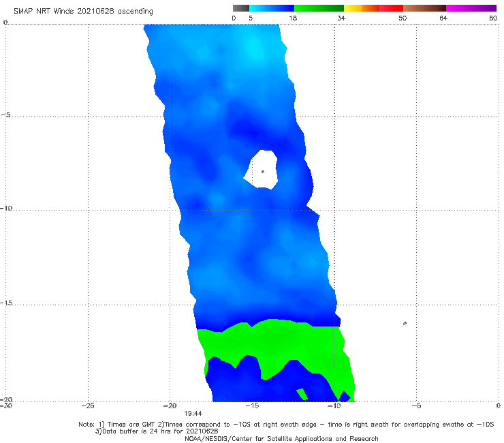This screenshot has height=443, width=504.
Task: Click the color bar label '50'
Action: pyautogui.click(x=403, y=18)
